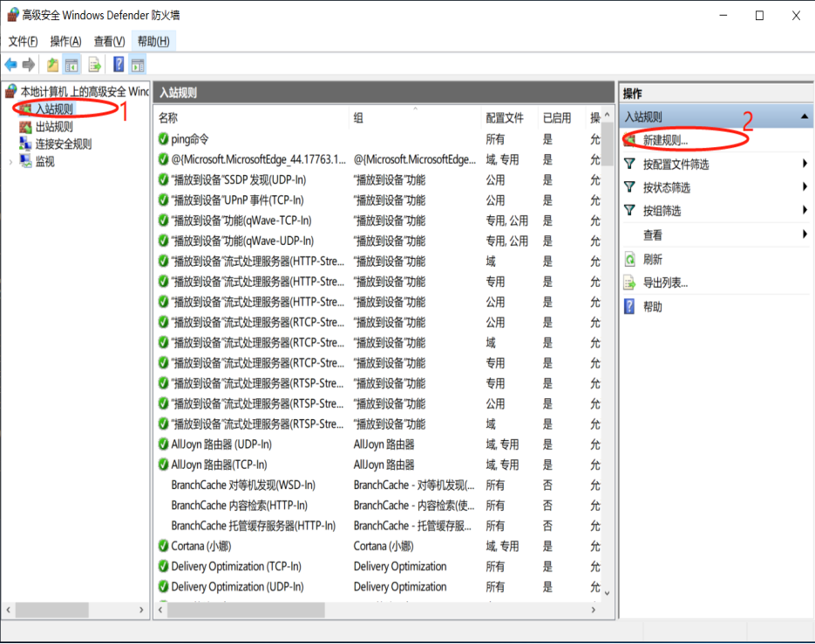The width and height of the screenshot is (815, 644).
Task: Click 导出列表... in the actions pane
Action: point(665,282)
